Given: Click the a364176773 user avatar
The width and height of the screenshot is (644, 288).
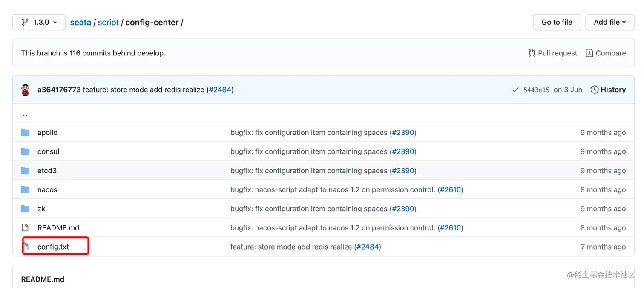Looking at the screenshot, I should pyautogui.click(x=26, y=90).
